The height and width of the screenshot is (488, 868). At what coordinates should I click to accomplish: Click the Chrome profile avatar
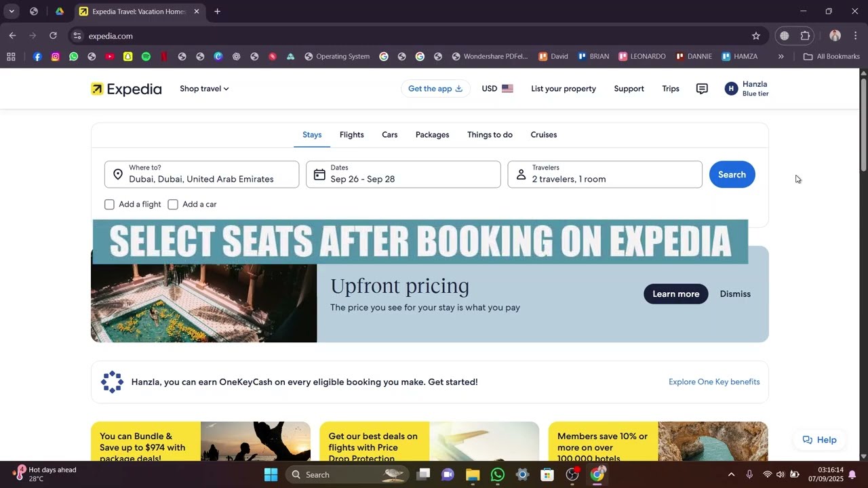(x=835, y=36)
